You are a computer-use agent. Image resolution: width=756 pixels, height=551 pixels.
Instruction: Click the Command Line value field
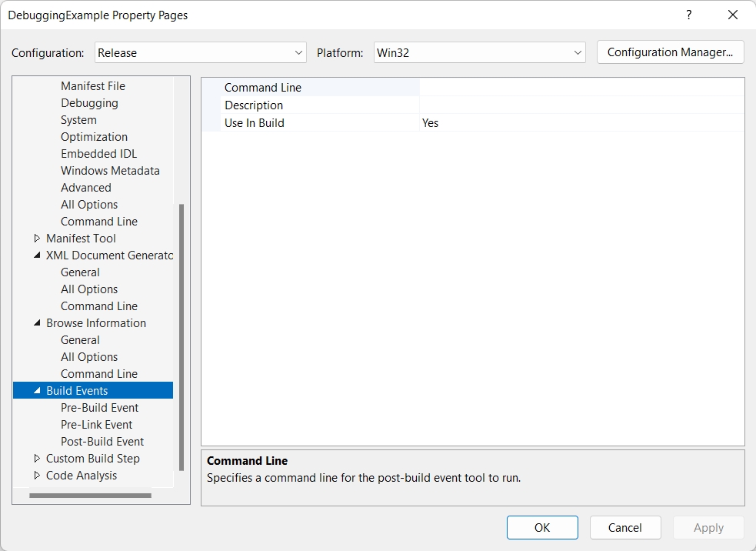581,88
